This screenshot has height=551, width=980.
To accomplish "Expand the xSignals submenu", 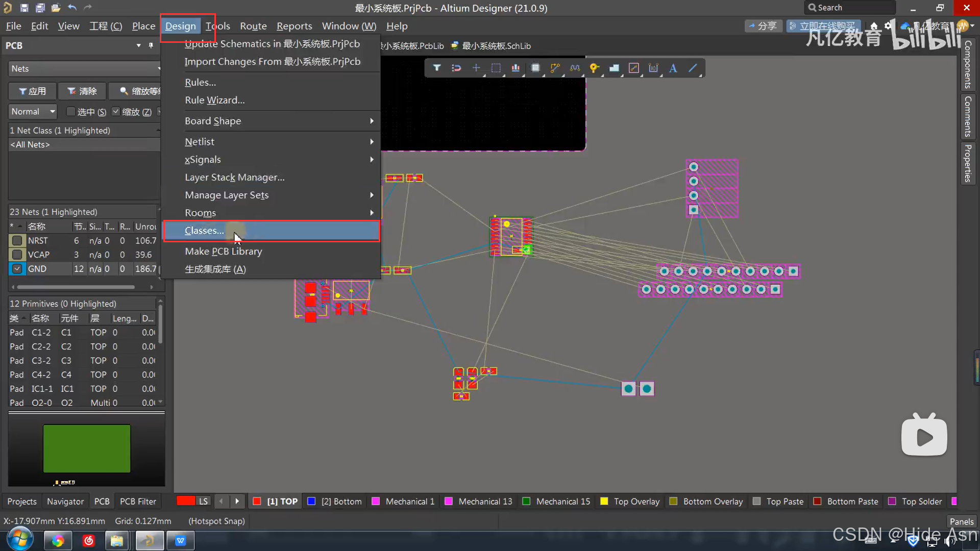I will tap(272, 159).
